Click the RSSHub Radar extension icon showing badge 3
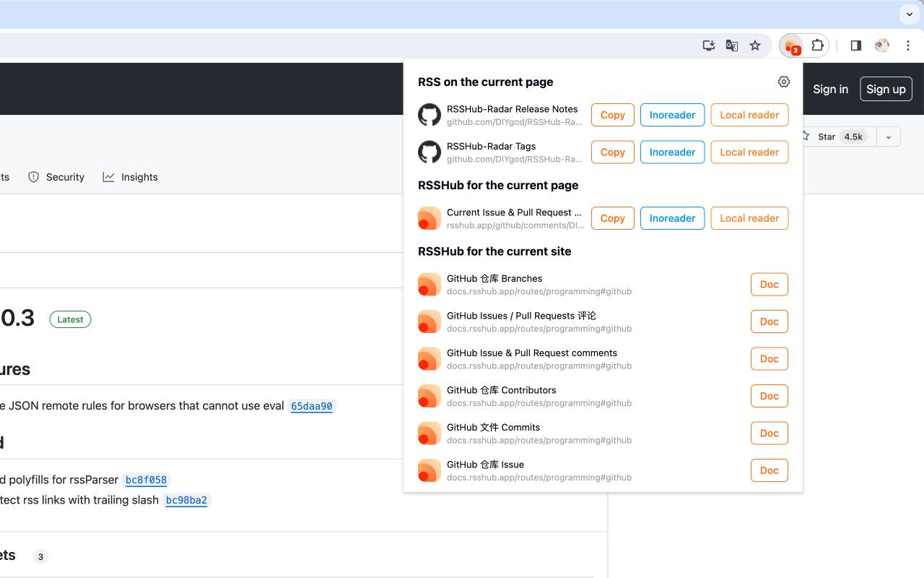Viewport: 924px width, 578px height. point(790,45)
